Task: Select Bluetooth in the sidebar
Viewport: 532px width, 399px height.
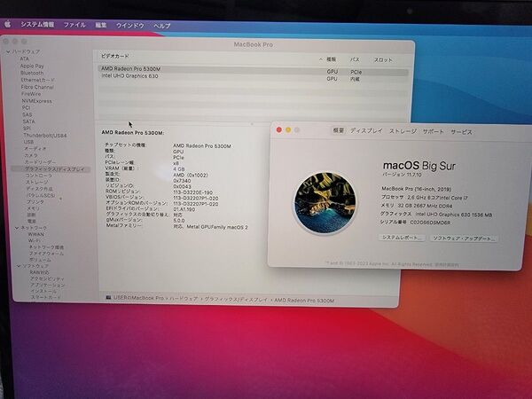Action: point(32,73)
